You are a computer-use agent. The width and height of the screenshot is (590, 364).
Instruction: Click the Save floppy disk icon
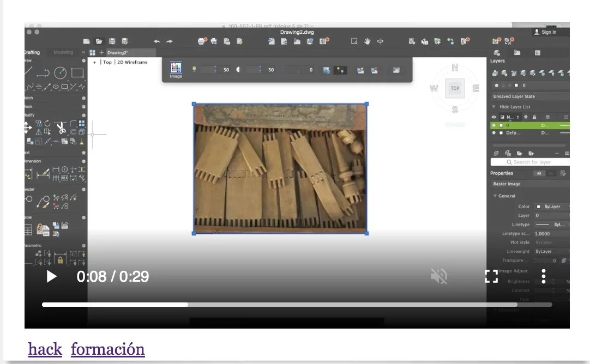coord(112,41)
